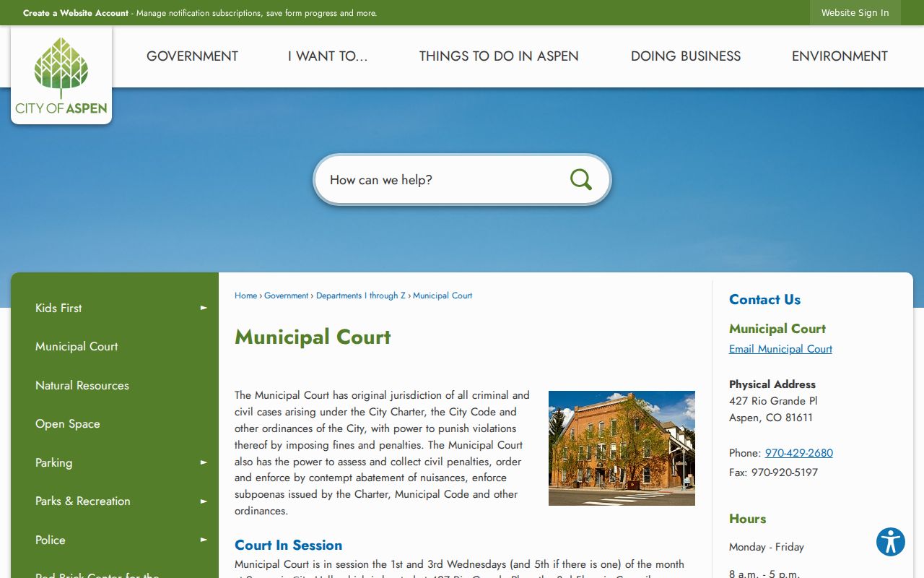This screenshot has height=578, width=924.
Task: Open the I Want To... menu
Action: point(328,56)
